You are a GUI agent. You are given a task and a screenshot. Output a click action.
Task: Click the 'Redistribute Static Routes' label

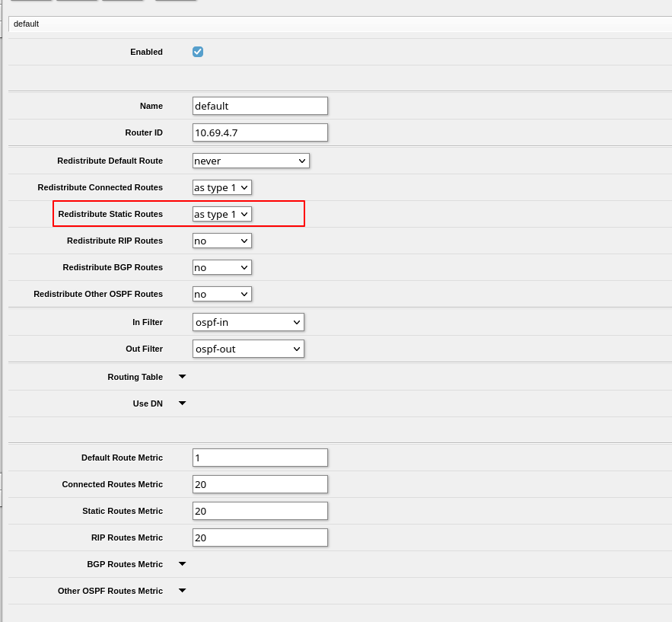coord(110,214)
